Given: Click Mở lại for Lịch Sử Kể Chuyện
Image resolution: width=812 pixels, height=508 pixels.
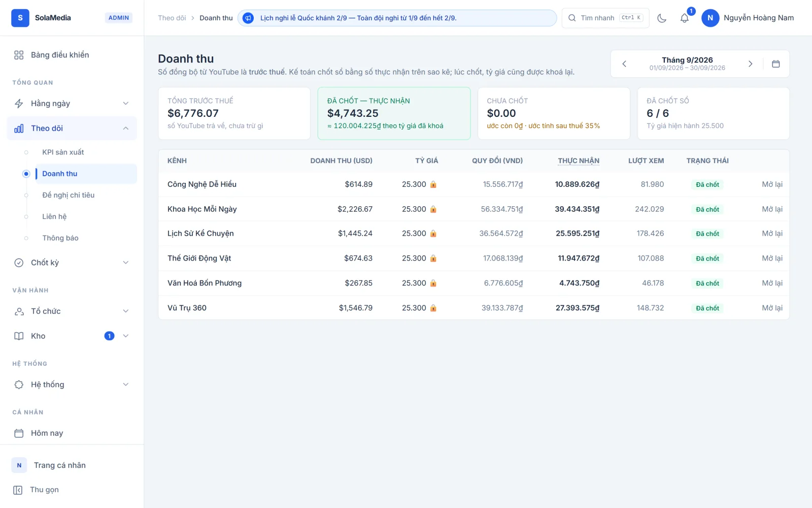Looking at the screenshot, I should click(x=772, y=234).
